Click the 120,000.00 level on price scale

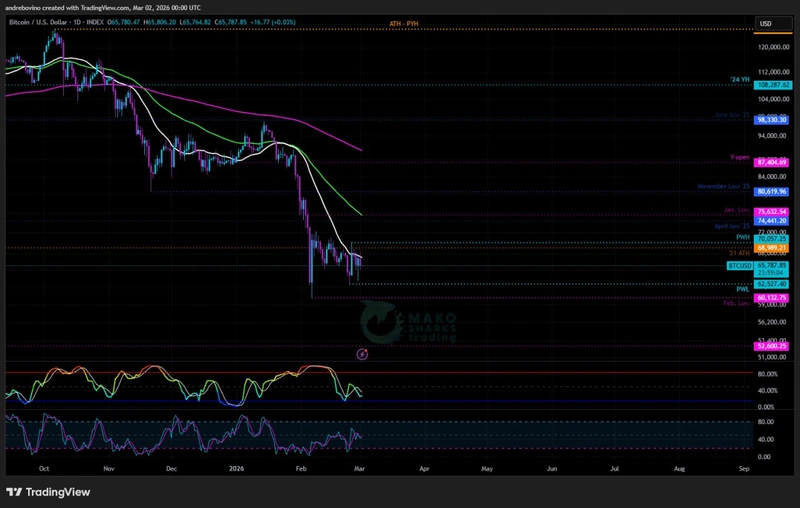(x=773, y=47)
